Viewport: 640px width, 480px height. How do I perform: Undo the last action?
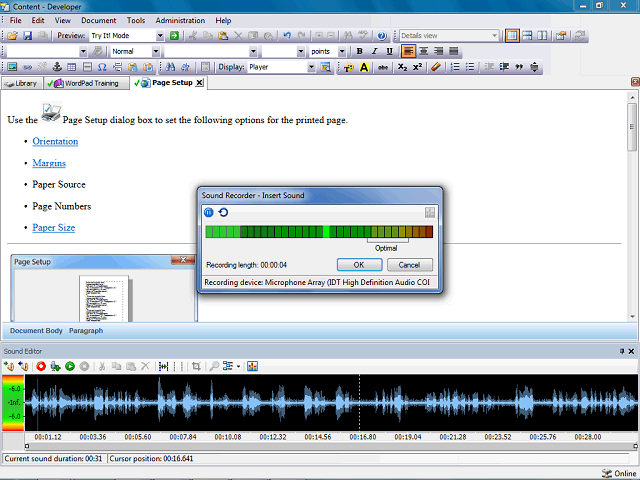pyautogui.click(x=287, y=36)
